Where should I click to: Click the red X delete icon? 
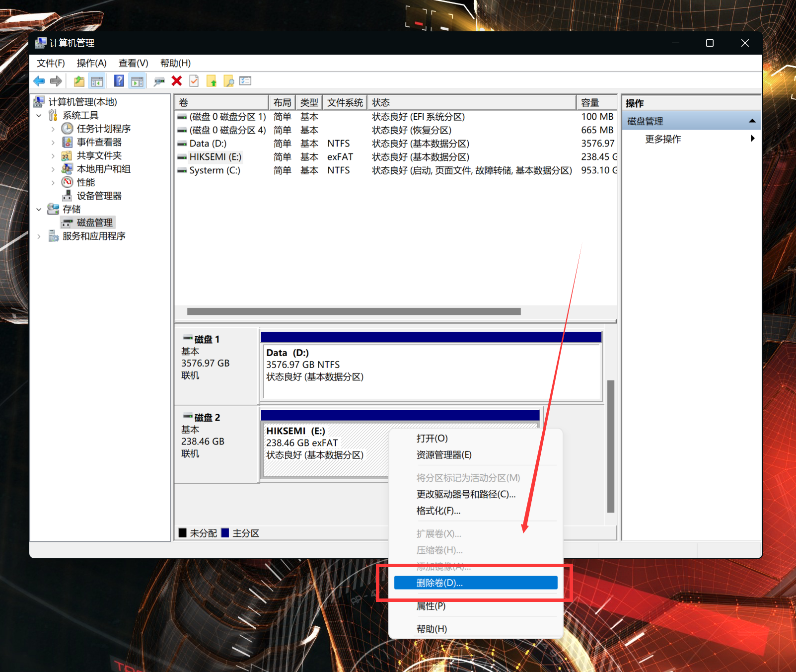(x=177, y=81)
